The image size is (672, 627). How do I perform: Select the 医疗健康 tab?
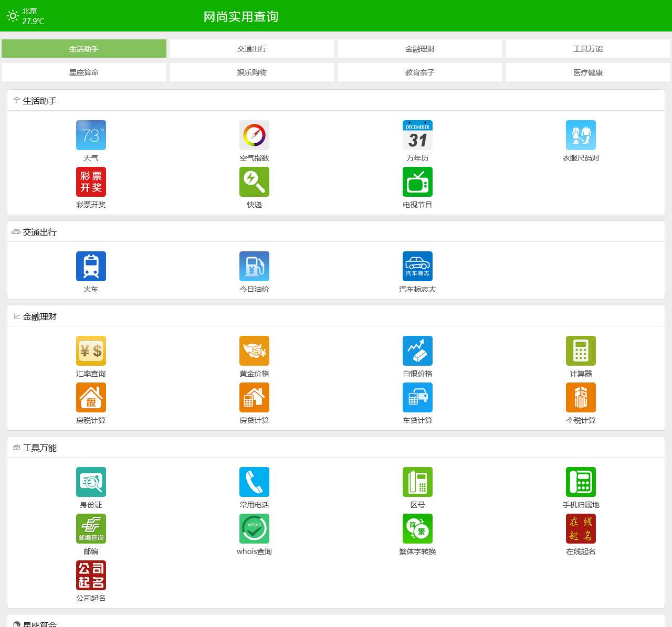pos(588,72)
